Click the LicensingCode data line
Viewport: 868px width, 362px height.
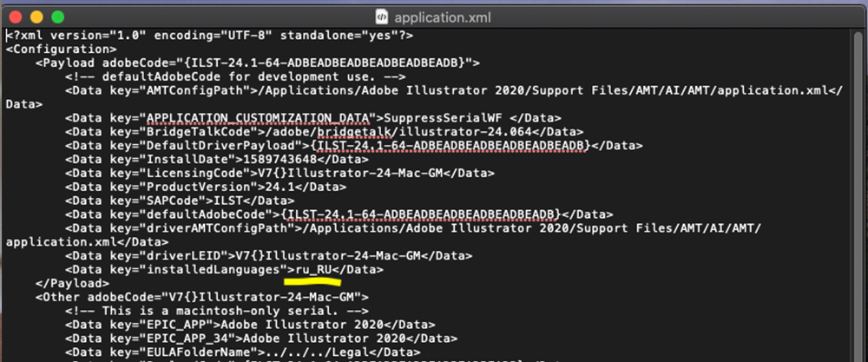point(280,174)
